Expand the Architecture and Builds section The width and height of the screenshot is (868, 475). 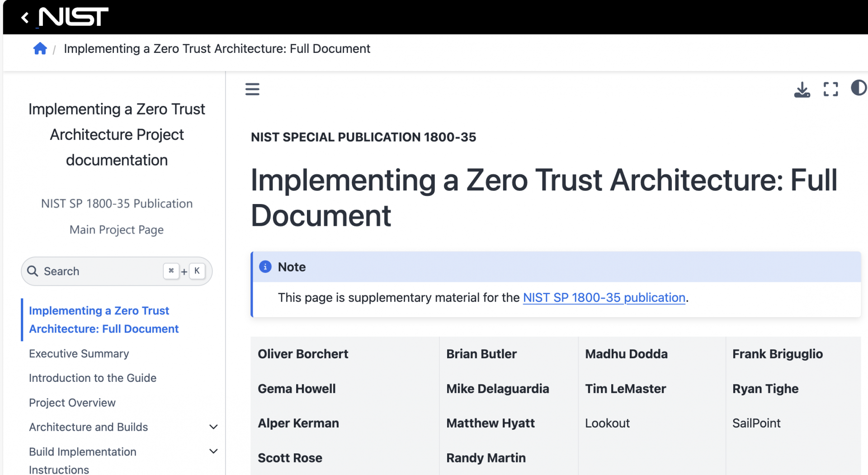(213, 427)
